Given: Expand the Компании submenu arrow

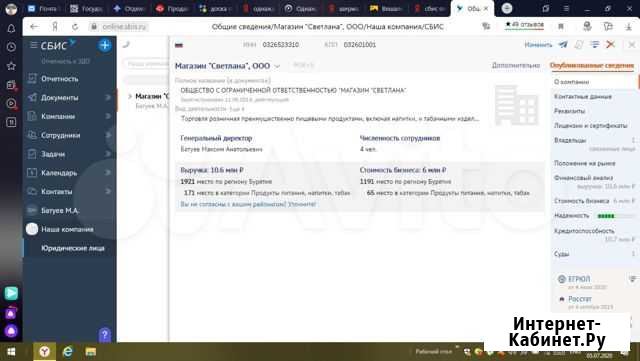Looking at the screenshot, I should [108, 116].
